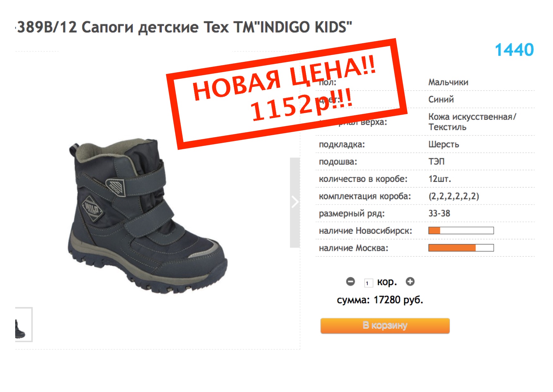
Task: Add boots to cart with В корзину
Action: (385, 326)
